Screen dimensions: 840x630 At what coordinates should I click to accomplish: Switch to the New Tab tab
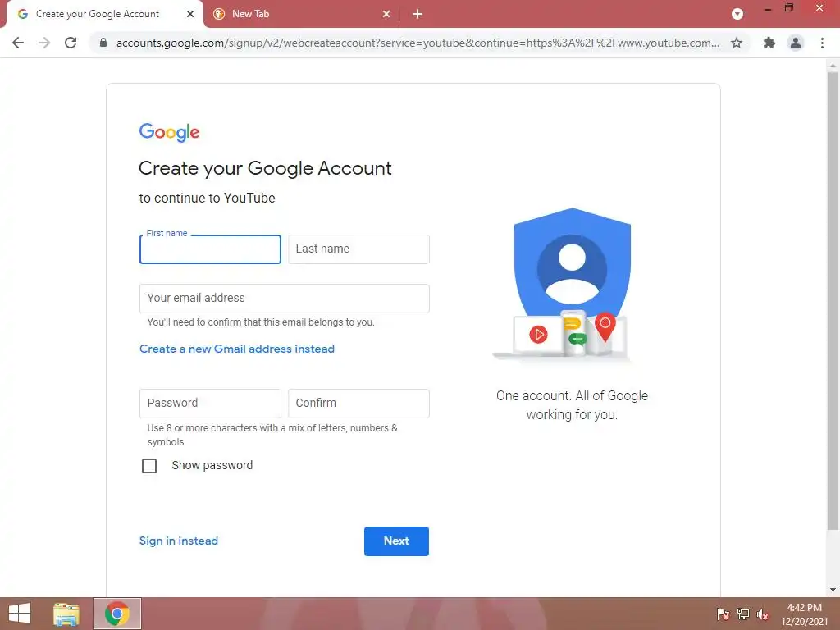tap(301, 14)
